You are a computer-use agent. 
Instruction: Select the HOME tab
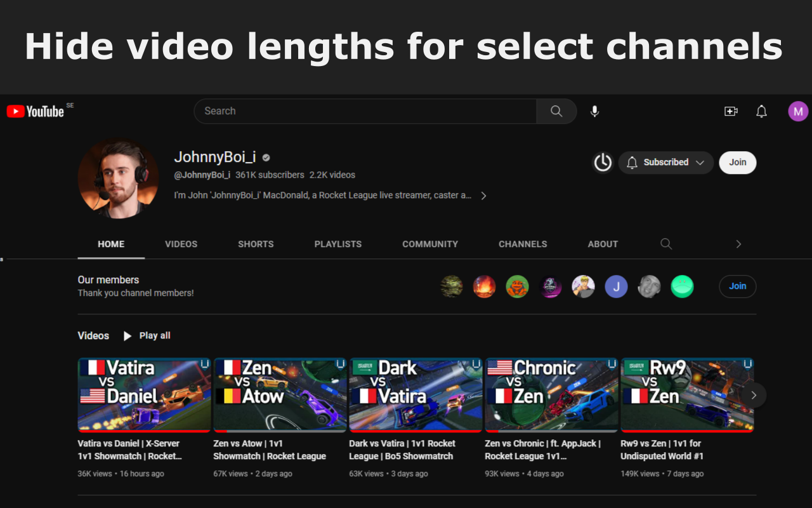pos(111,244)
